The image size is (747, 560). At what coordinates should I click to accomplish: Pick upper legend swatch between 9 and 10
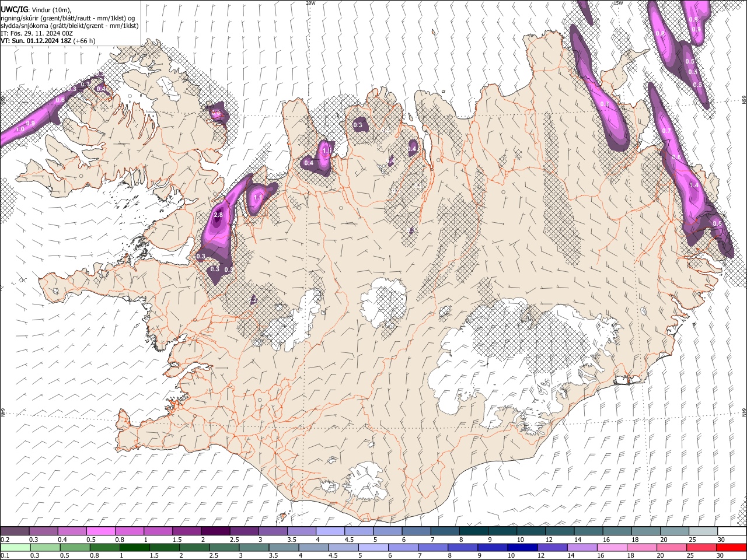tap(502, 531)
